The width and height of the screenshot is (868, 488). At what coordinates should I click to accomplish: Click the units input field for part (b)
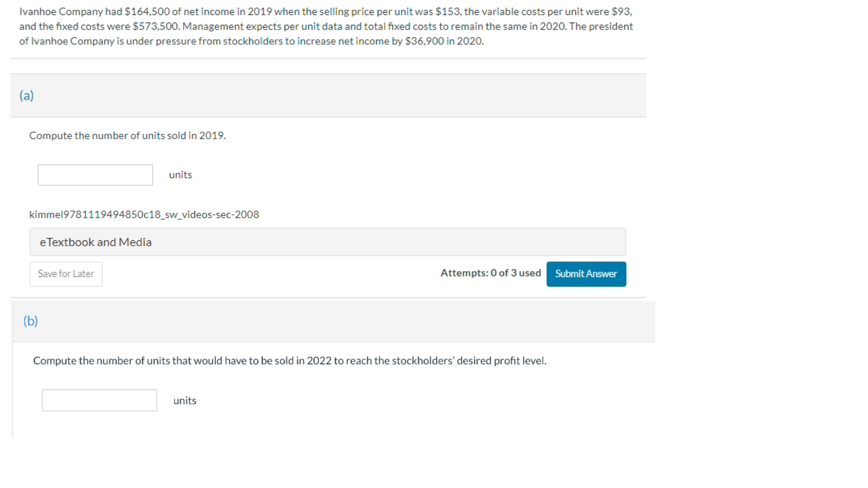[x=99, y=400]
